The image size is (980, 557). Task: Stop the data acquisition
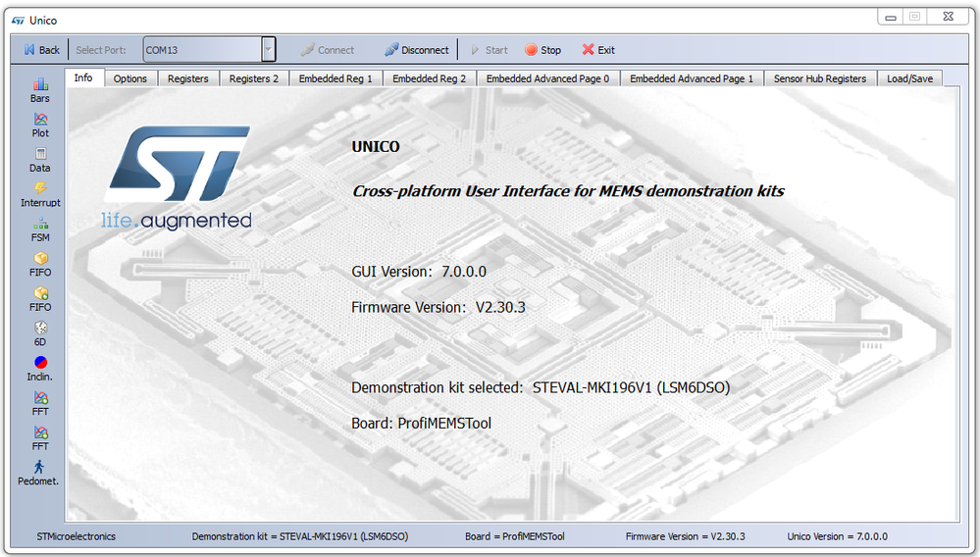[543, 50]
